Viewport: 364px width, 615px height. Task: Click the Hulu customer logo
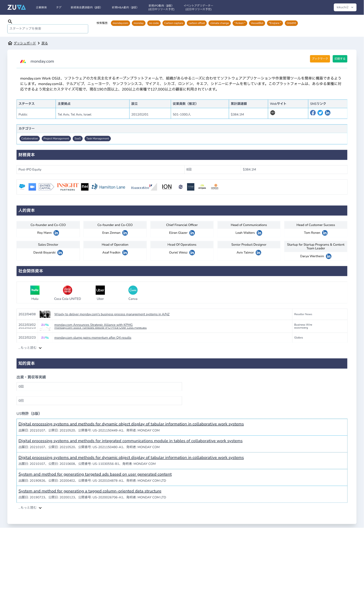35,290
